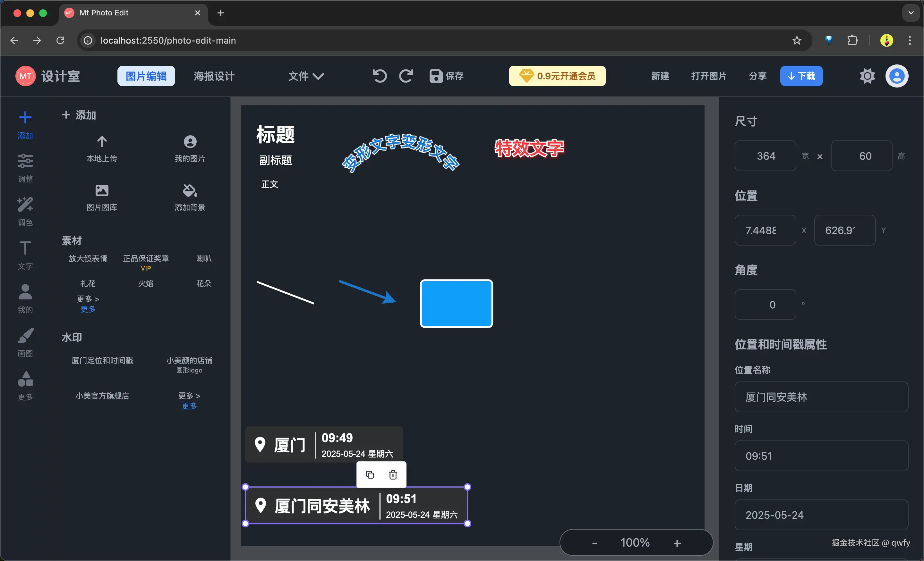
Task: Click the blue 下载 button
Action: click(801, 76)
